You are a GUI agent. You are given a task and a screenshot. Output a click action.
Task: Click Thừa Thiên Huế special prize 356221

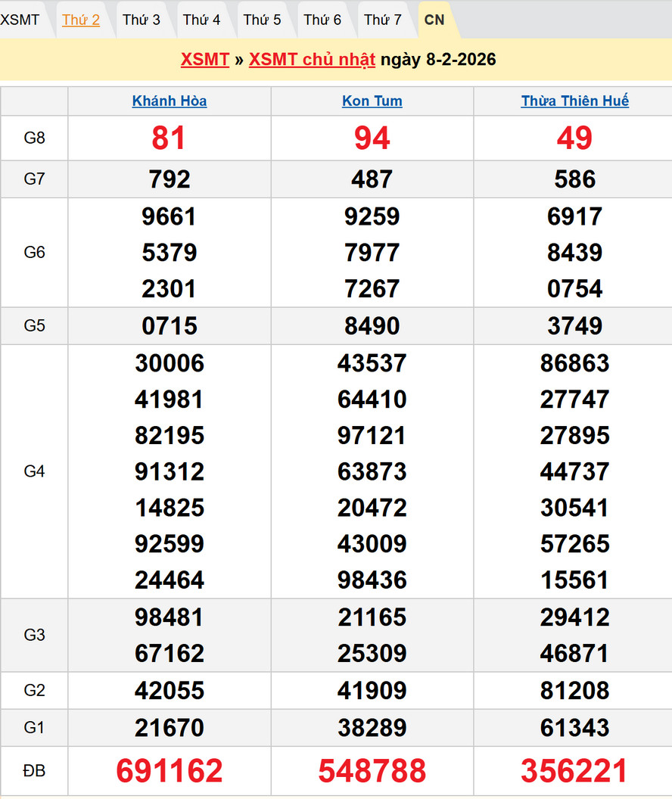tap(575, 770)
